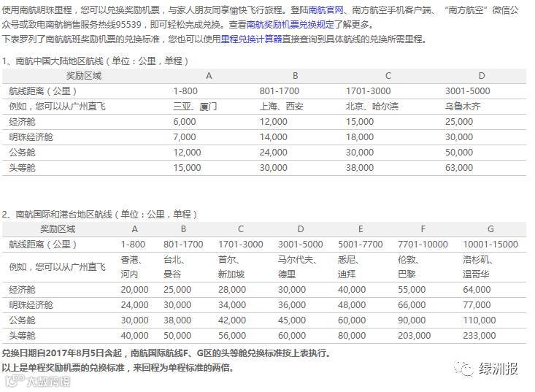Select the domestic 1701-3000 distance cell
The width and height of the screenshot is (535, 392).
click(x=368, y=91)
